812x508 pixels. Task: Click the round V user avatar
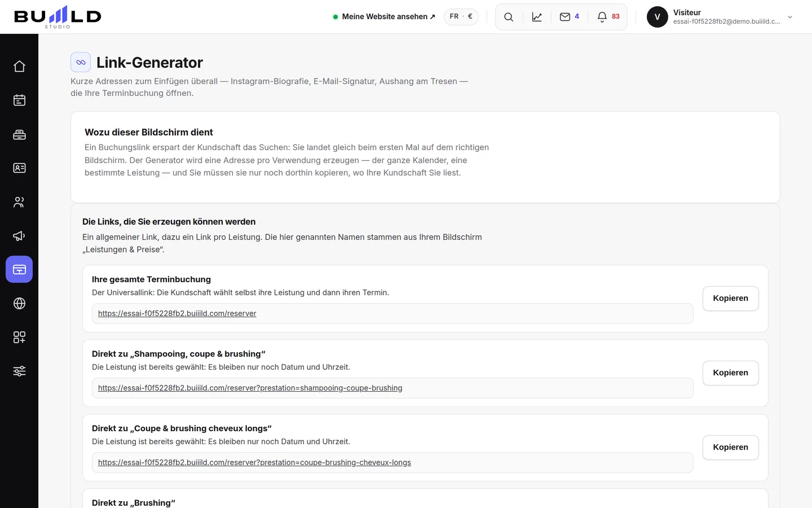[x=657, y=17]
